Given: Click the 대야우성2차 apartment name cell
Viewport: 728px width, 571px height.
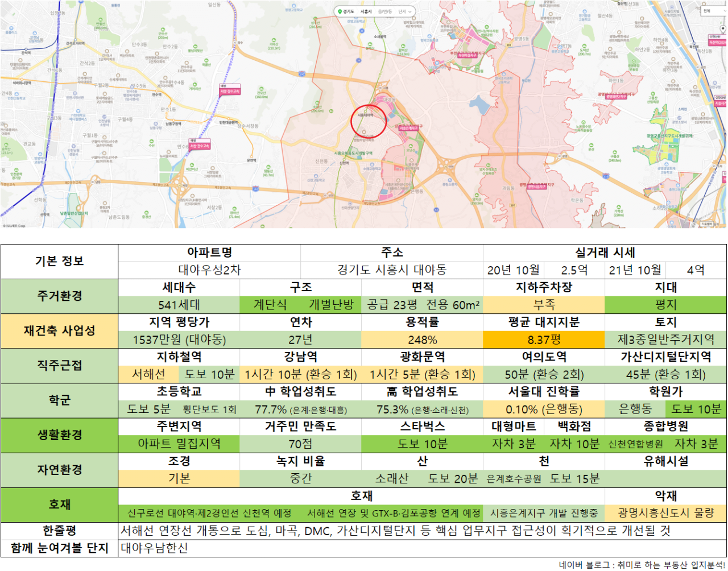Looking at the screenshot, I should [x=209, y=270].
